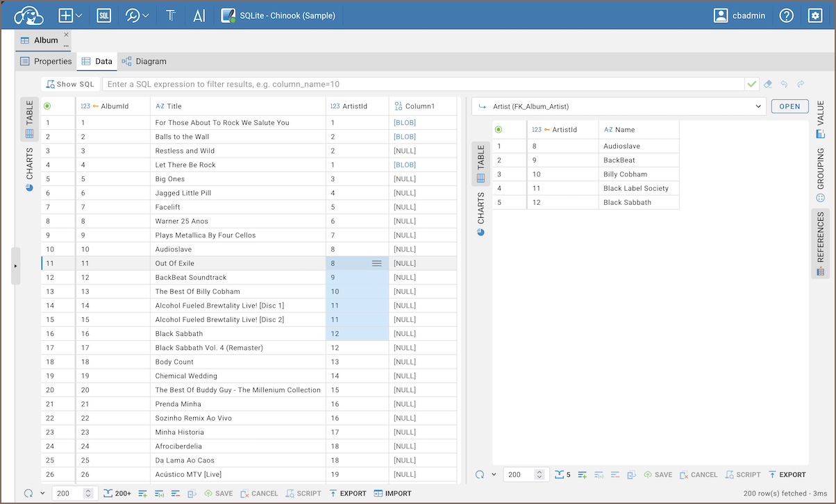This screenshot has height=504, width=836.
Task: Open the help icon in the header
Action: (x=786, y=15)
